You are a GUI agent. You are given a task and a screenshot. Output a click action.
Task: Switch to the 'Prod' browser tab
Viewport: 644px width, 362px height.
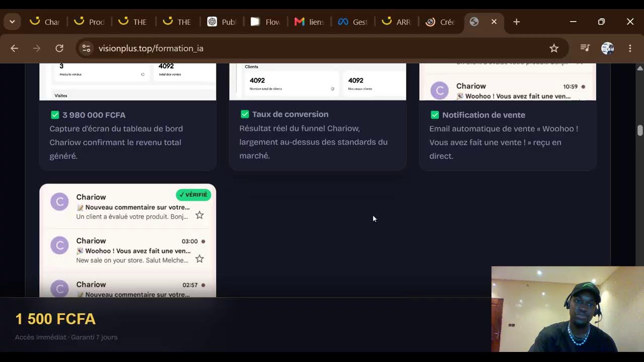pos(89,22)
